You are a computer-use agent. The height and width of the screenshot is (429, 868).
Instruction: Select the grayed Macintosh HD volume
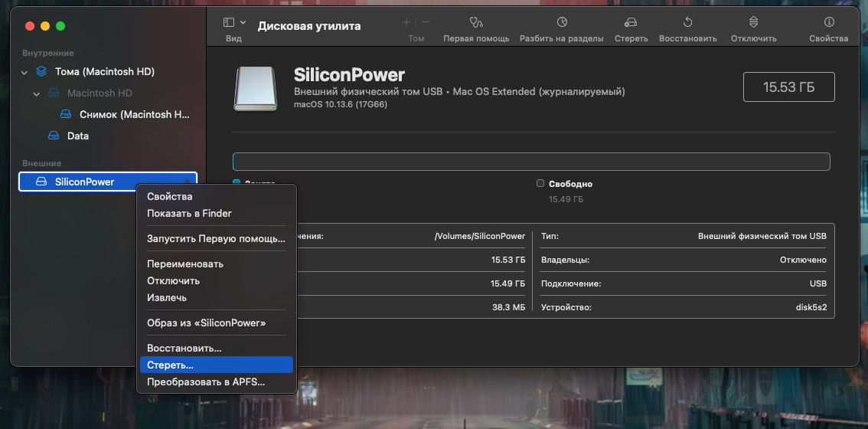point(100,93)
